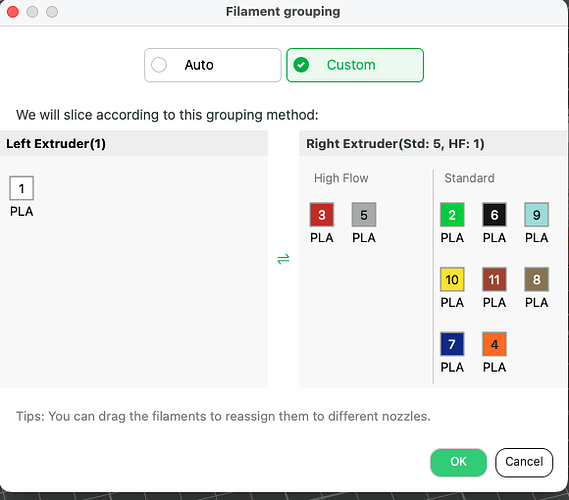Select red filament 3 in High Flow
This screenshot has width=569, height=500.
click(322, 214)
